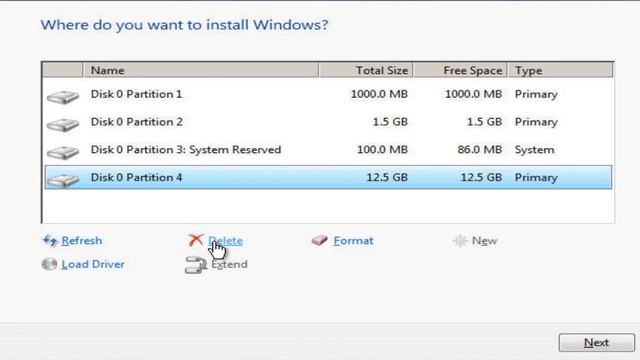The image size is (640, 360).
Task: Proceed with the Next button
Action: coord(596,342)
